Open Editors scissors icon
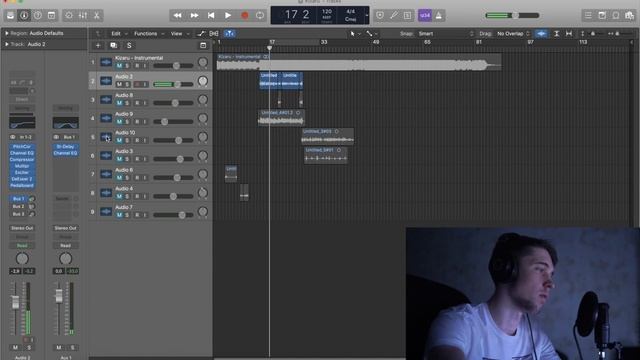 [97, 16]
